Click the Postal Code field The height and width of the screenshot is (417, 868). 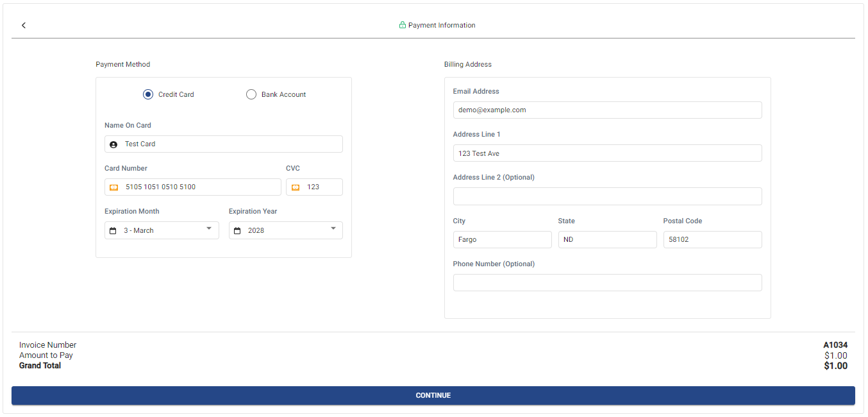(x=712, y=239)
